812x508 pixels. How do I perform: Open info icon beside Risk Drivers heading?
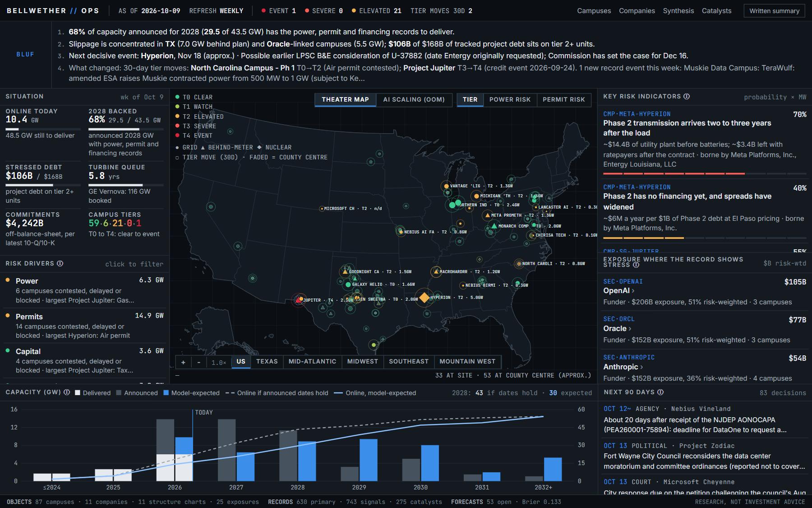60,263
